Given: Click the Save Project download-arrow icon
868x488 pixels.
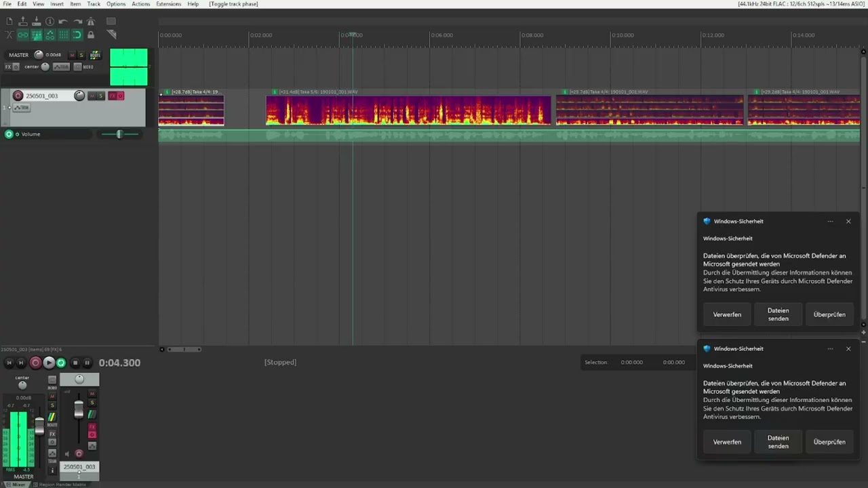Looking at the screenshot, I should coord(37,22).
